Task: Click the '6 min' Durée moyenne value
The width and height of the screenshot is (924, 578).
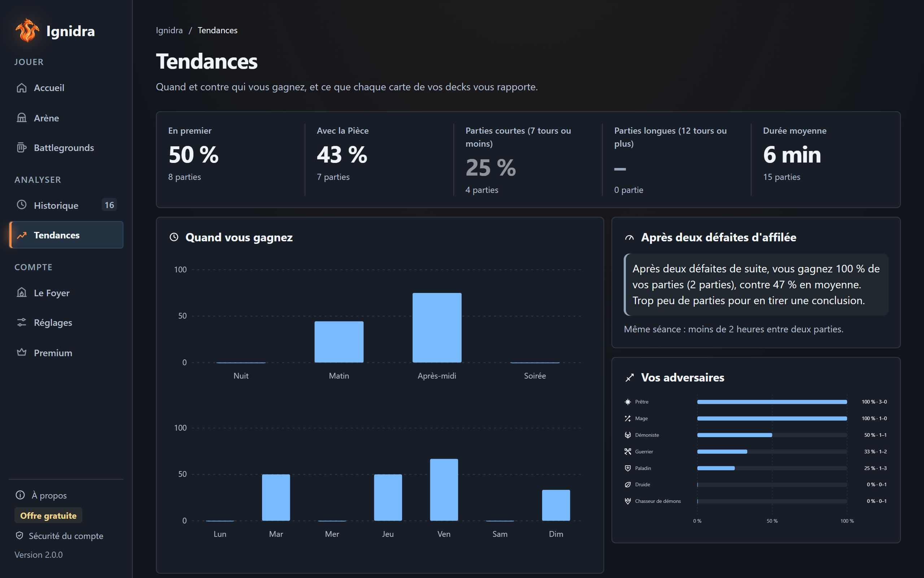Action: coord(792,155)
